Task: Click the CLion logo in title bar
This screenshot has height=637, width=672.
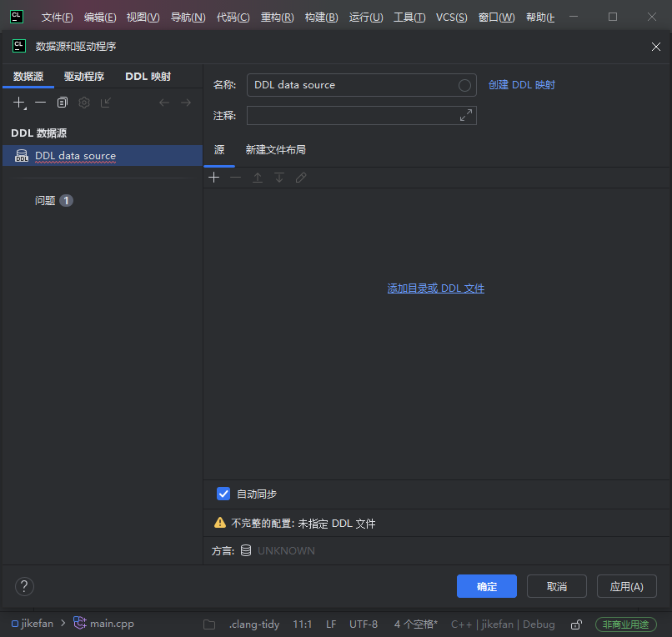Action: 17,17
